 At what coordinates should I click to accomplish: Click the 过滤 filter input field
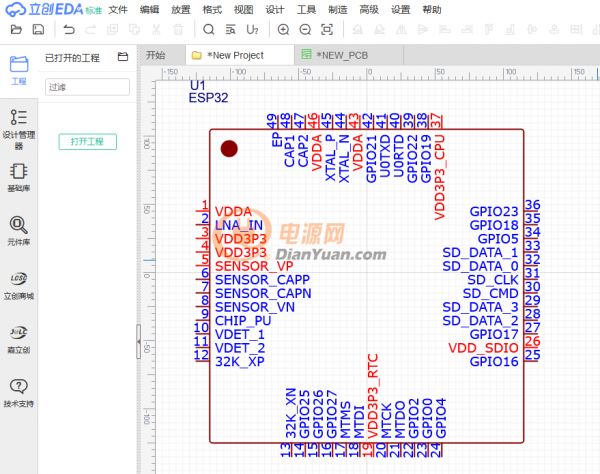[x=88, y=87]
